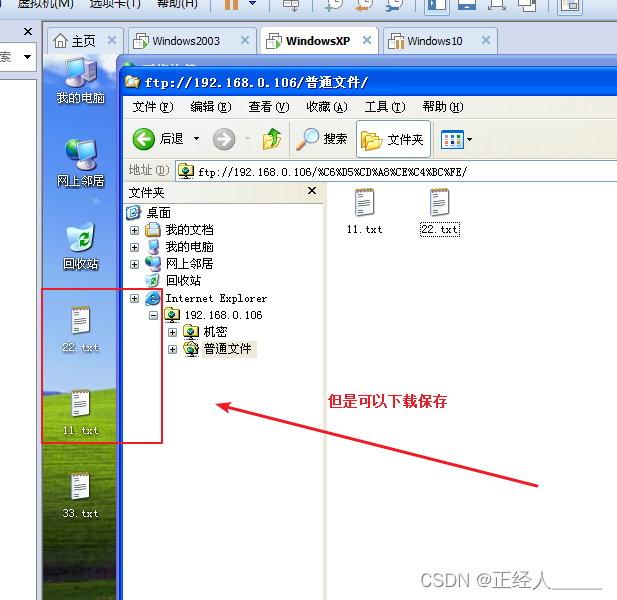The image size is (617, 600).
Task: Click the FTP address bar field
Action: [x=396, y=172]
